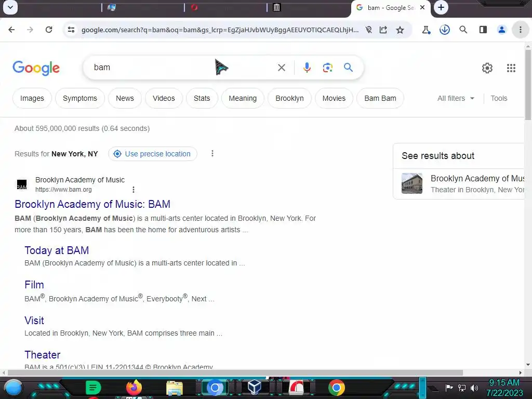Expand the All filters dropdown
This screenshot has height=399, width=532.
456,98
